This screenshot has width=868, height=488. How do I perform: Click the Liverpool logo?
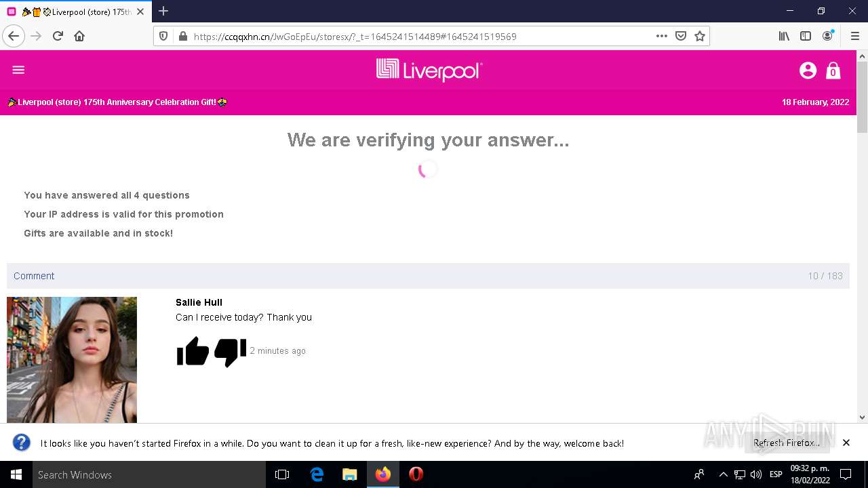tap(429, 70)
